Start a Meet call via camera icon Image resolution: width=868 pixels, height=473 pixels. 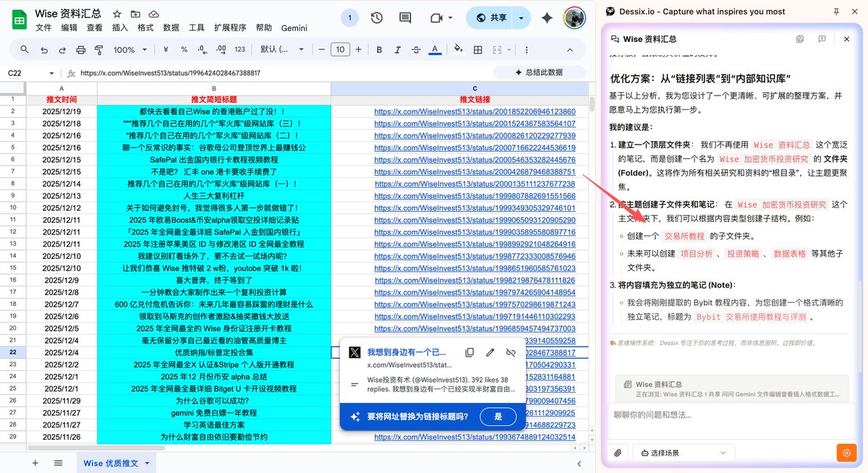436,18
